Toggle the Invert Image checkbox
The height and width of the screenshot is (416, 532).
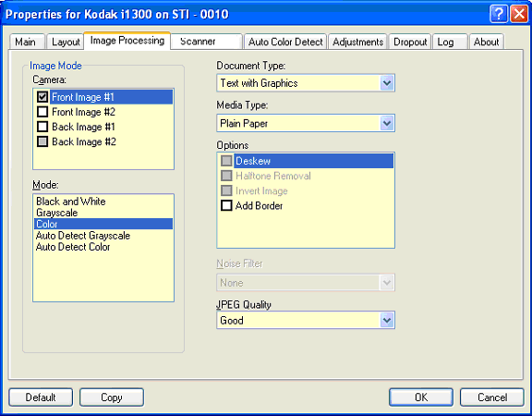[226, 190]
